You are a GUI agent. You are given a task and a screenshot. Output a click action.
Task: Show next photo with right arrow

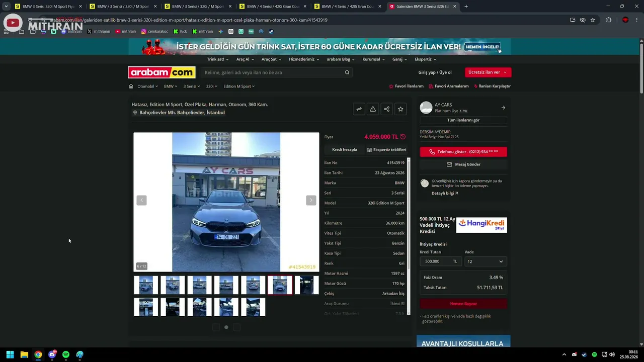[x=311, y=200]
